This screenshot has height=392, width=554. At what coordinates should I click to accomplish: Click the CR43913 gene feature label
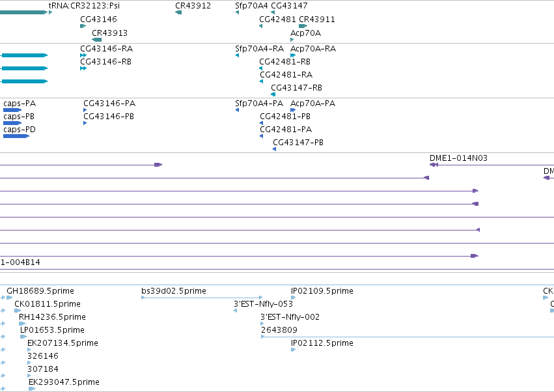point(109,33)
